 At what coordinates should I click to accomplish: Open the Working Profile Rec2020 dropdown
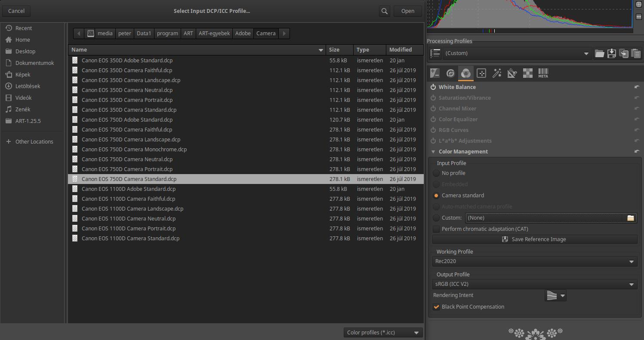(535, 261)
